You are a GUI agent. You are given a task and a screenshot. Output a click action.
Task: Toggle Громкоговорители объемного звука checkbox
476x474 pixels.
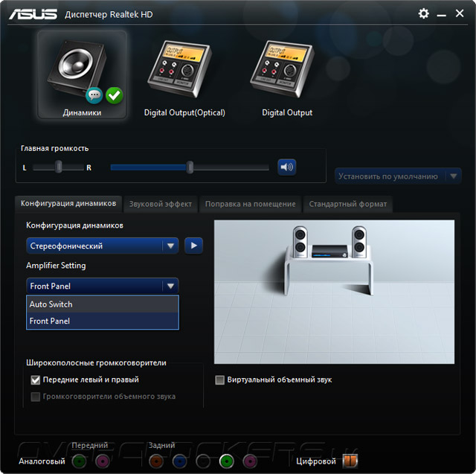(x=36, y=397)
